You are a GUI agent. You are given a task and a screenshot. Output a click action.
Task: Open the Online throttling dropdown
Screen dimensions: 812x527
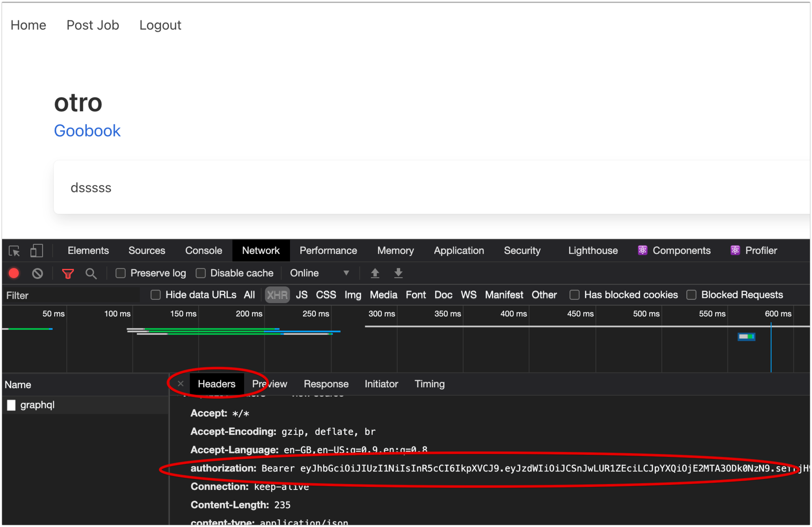pyautogui.click(x=320, y=273)
